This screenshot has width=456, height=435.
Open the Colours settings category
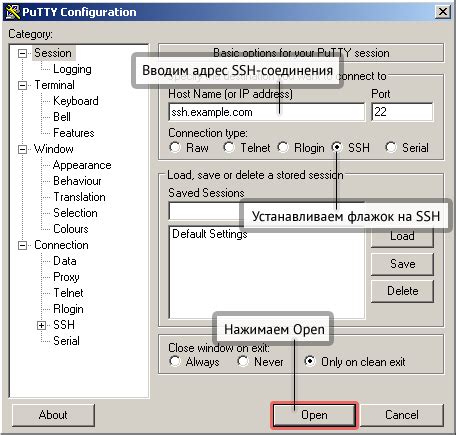coord(71,229)
